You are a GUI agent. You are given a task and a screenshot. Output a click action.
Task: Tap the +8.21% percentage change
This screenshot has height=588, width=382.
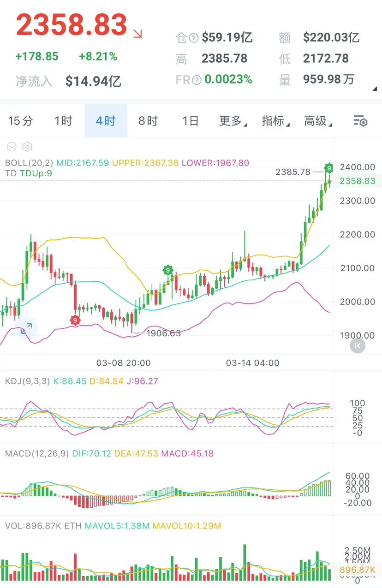pyautogui.click(x=98, y=57)
